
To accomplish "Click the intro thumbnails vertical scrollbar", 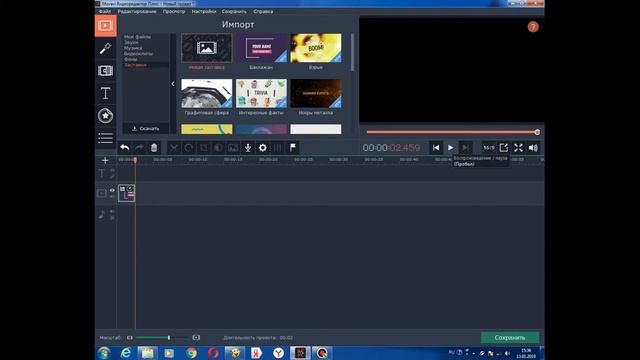I will pos(352,52).
